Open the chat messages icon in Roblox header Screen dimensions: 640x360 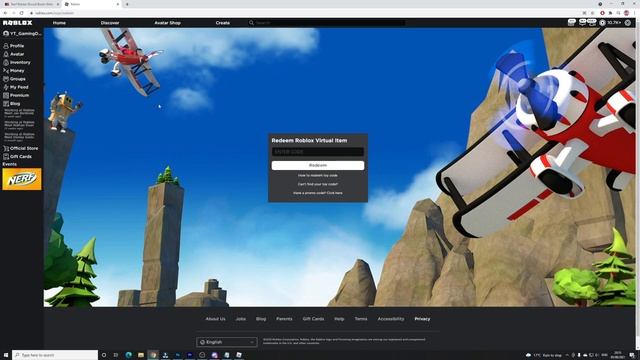click(x=582, y=23)
